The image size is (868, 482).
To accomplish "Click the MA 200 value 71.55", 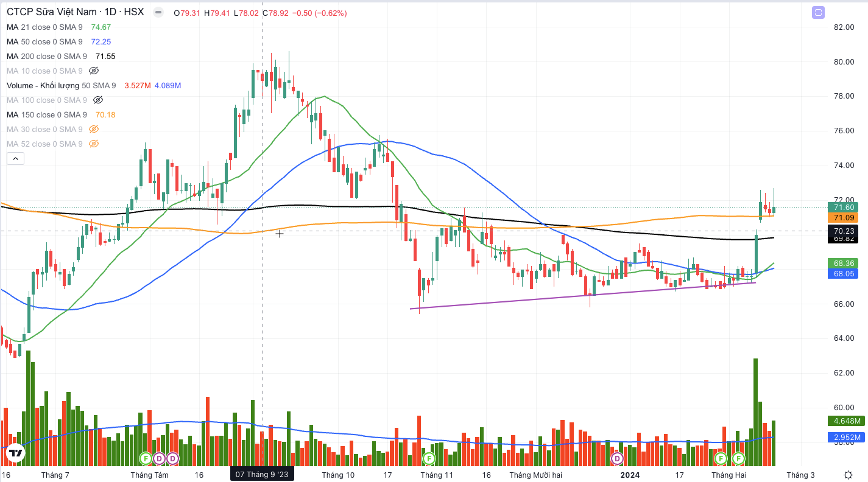I will pyautogui.click(x=105, y=56).
